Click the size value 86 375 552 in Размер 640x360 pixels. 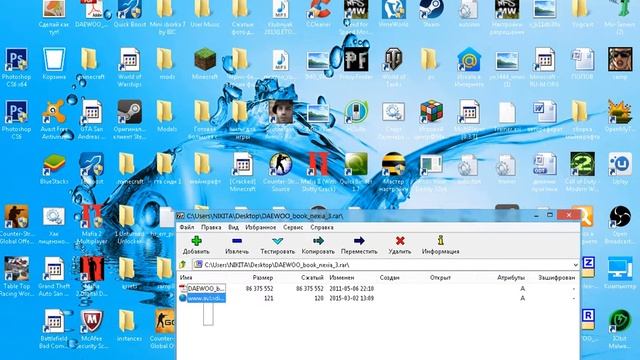coord(259,289)
